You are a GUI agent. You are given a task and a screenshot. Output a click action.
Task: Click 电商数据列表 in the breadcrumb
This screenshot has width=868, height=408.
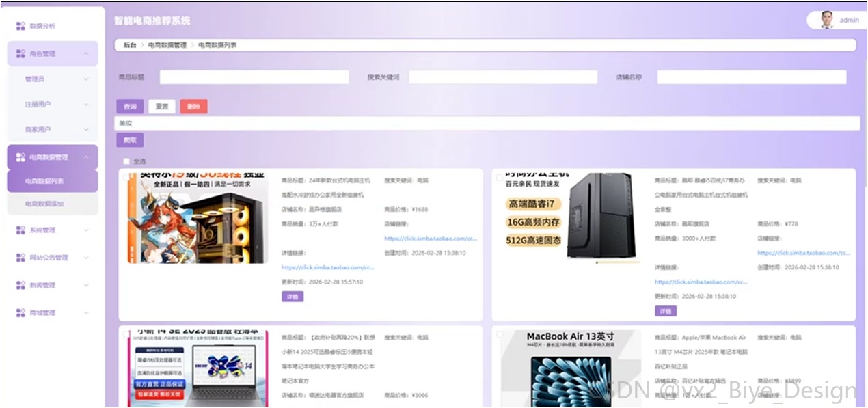pyautogui.click(x=217, y=45)
